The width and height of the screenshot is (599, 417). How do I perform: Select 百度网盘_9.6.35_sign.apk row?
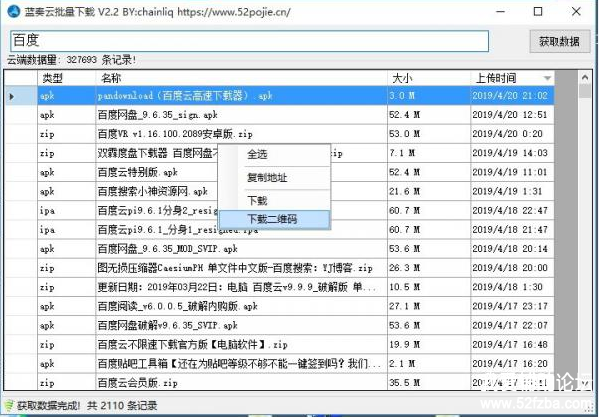click(x=279, y=115)
